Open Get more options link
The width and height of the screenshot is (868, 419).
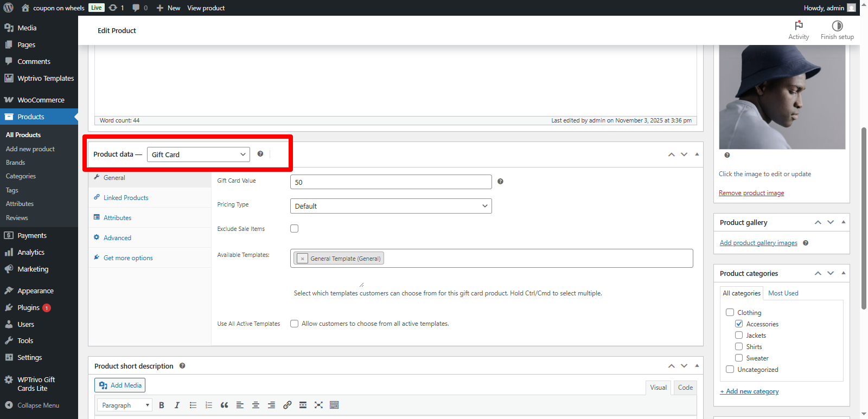click(x=150, y=257)
